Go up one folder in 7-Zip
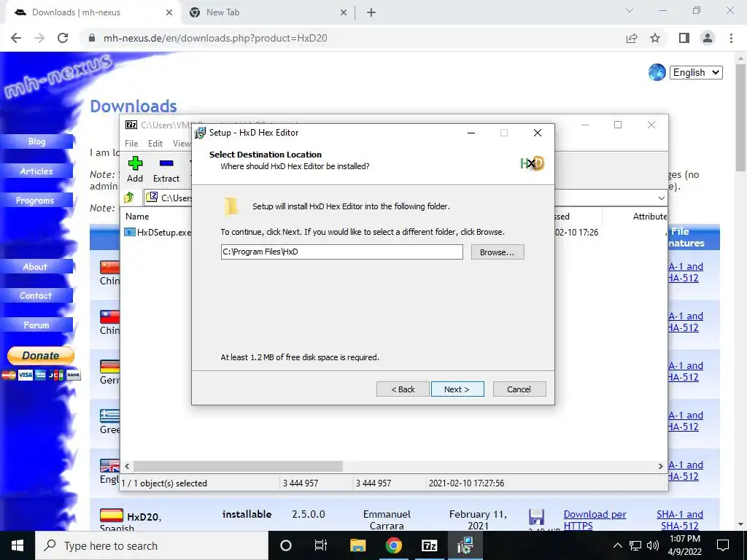 (129, 197)
